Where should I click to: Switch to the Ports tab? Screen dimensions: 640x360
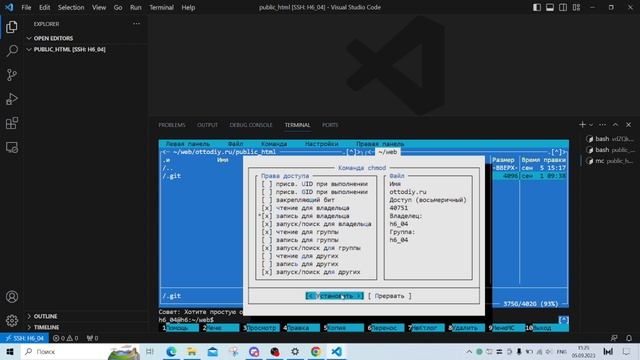(330, 125)
